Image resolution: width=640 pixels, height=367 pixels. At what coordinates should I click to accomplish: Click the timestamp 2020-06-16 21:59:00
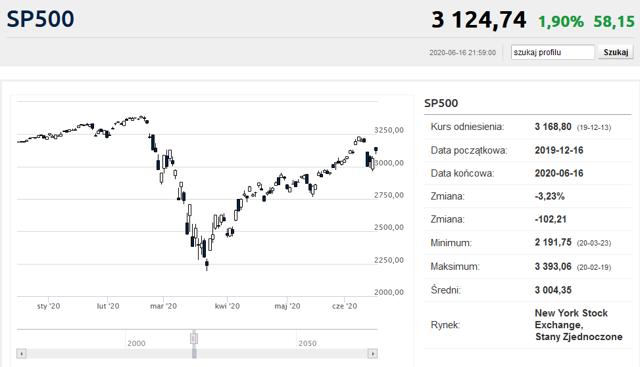[462, 53]
